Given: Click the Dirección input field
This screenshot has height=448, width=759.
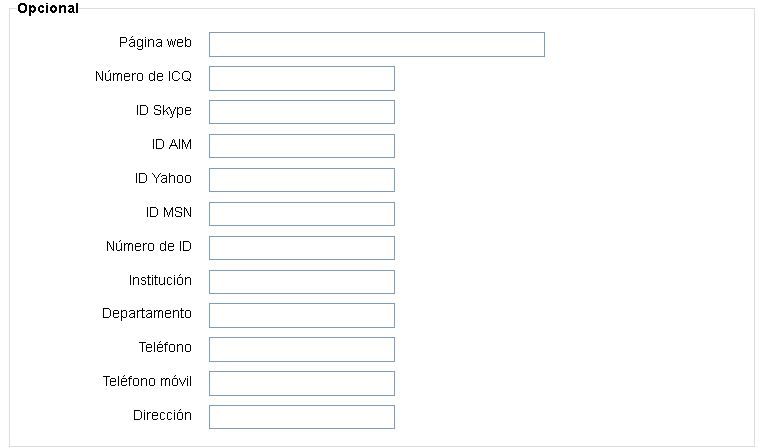Looking at the screenshot, I should click(x=301, y=417).
